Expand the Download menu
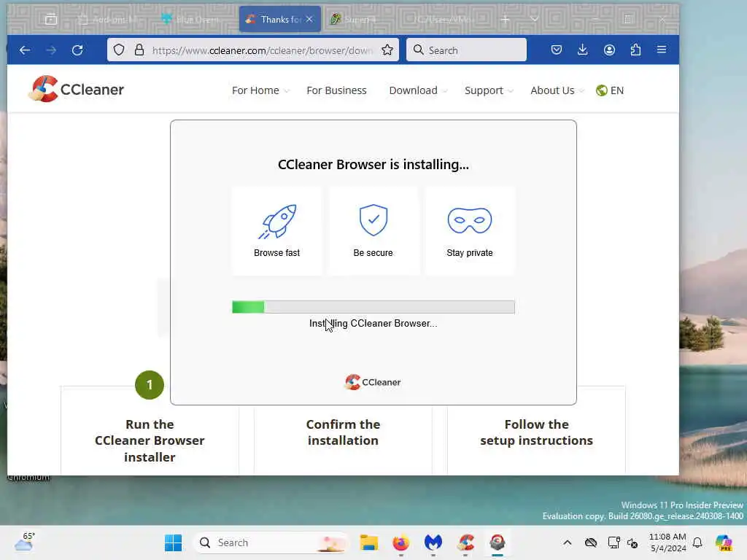 418,90
